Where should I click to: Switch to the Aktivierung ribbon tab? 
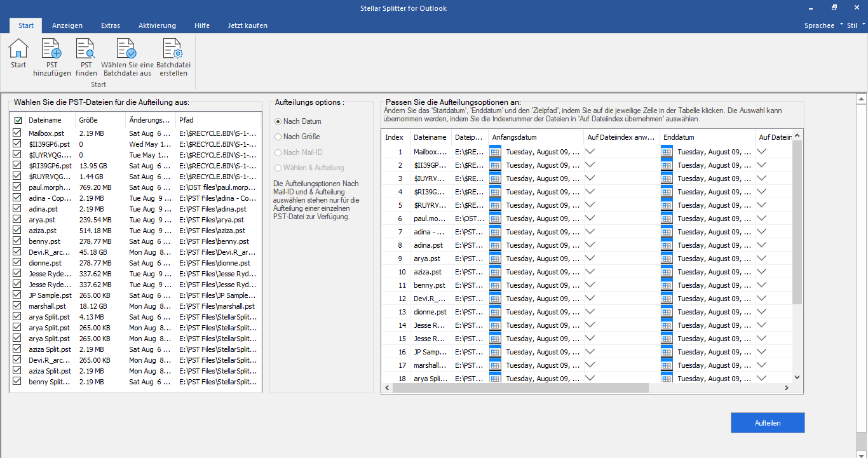[157, 25]
